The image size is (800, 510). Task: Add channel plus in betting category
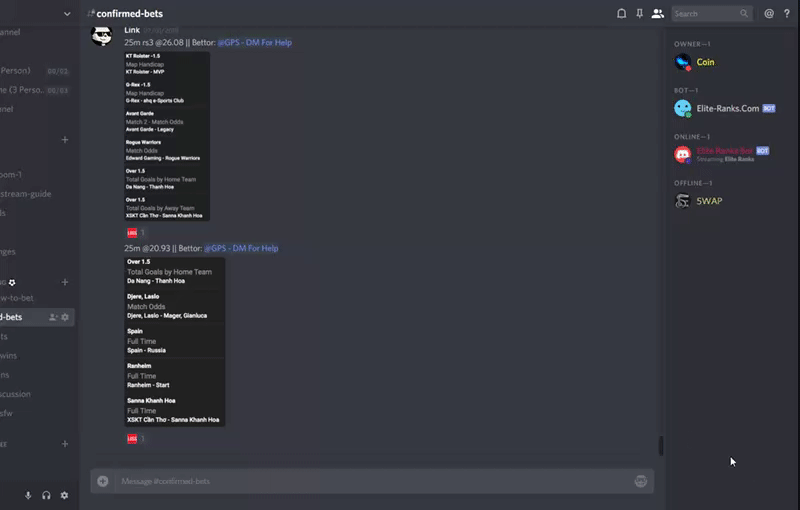(x=65, y=282)
